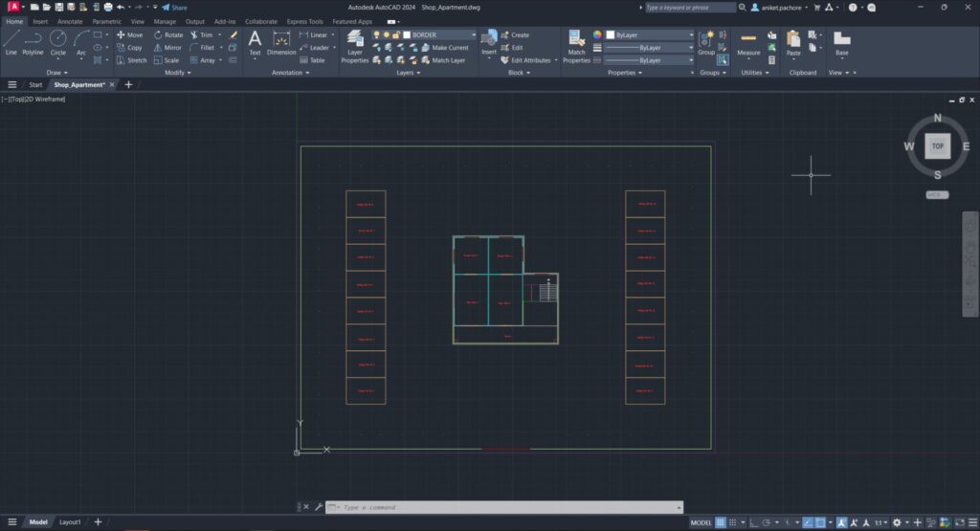980x531 pixels.
Task: Click the TOP face of ViewCube
Action: click(938, 146)
